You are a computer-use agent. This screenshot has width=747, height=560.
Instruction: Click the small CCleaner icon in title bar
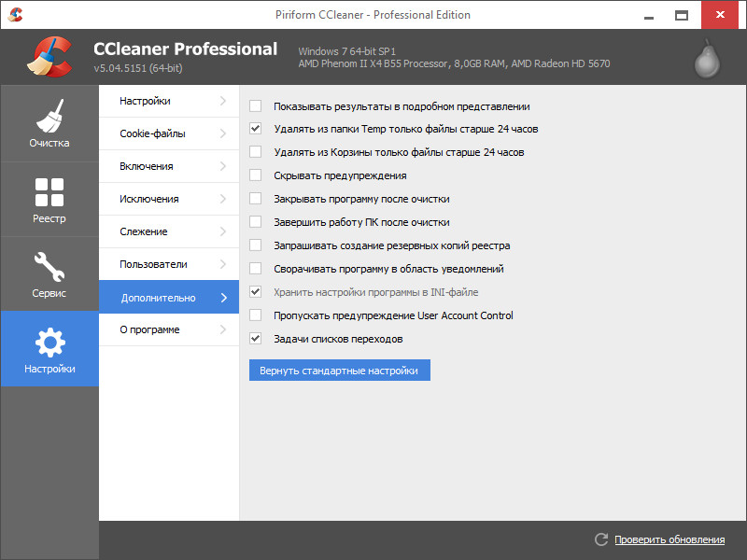[15, 15]
